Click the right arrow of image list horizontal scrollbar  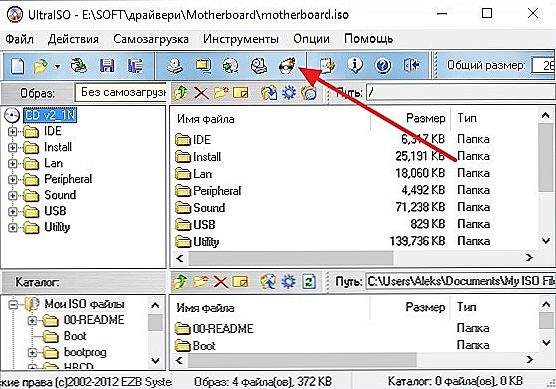529,257
